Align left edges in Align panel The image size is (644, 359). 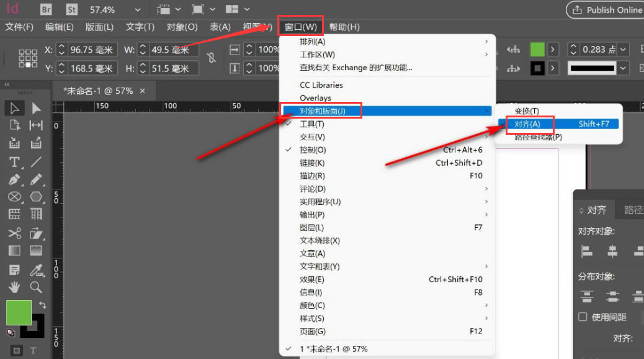click(587, 251)
